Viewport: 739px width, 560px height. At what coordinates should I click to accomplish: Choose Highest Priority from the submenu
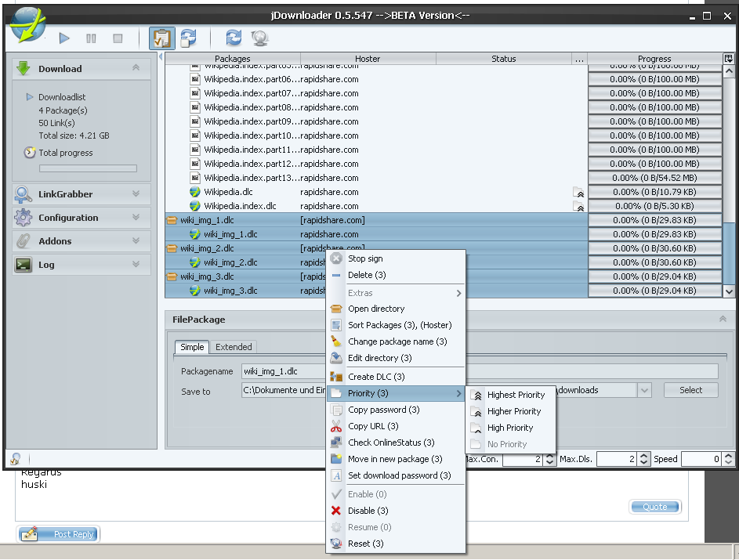point(516,395)
